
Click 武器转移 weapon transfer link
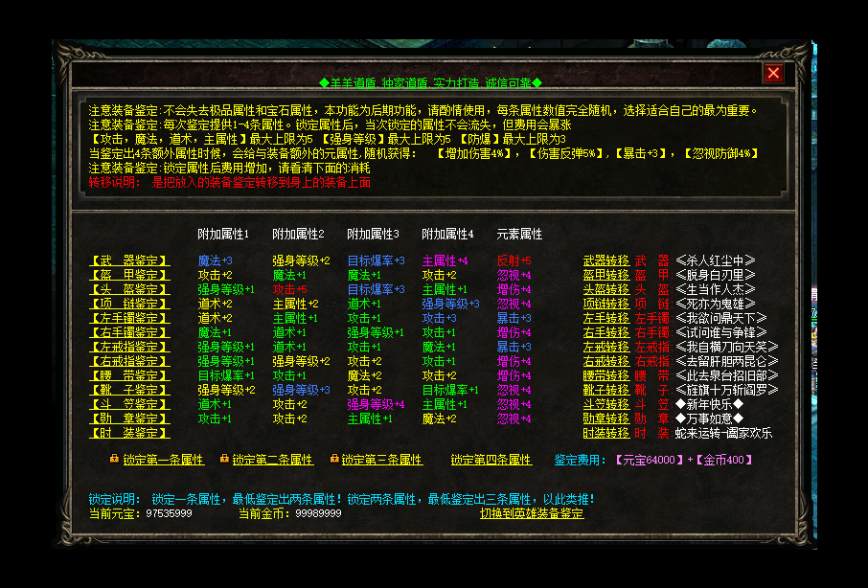[605, 260]
